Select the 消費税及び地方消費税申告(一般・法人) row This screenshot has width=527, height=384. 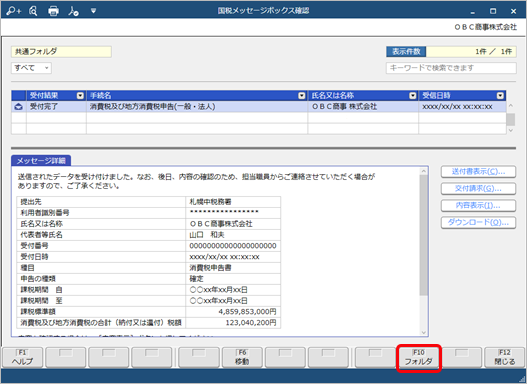click(259, 107)
